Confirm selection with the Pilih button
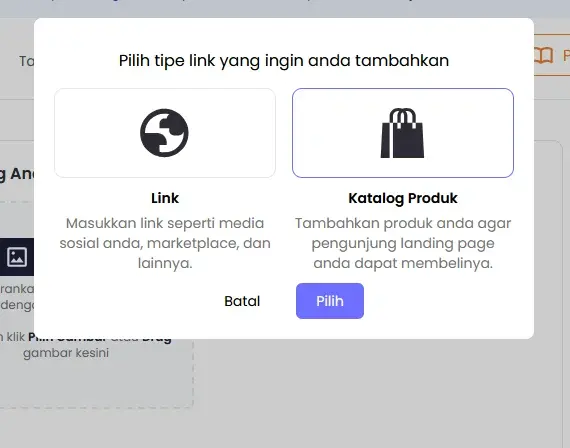570x448 pixels. point(330,301)
